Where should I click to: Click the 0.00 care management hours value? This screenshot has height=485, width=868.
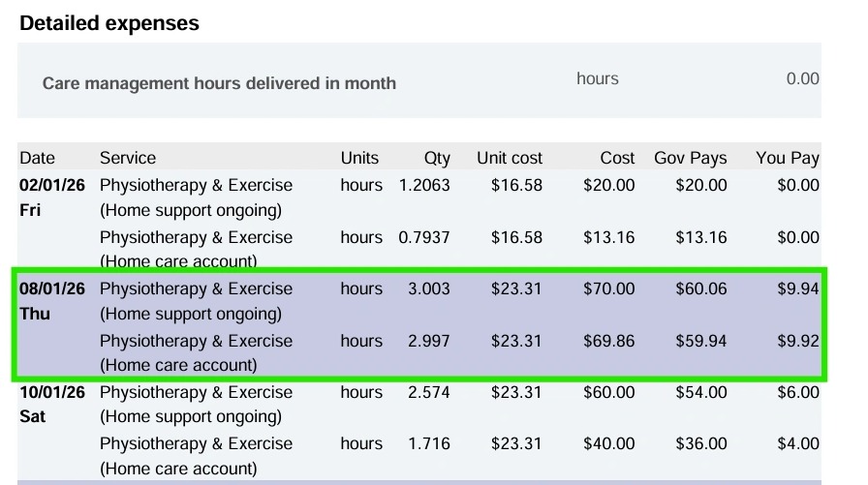(802, 79)
